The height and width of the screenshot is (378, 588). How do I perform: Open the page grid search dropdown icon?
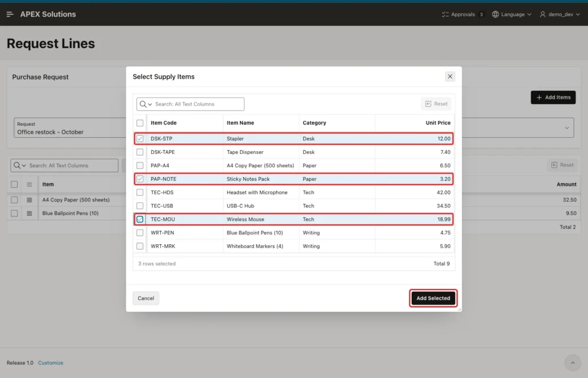tap(20, 165)
